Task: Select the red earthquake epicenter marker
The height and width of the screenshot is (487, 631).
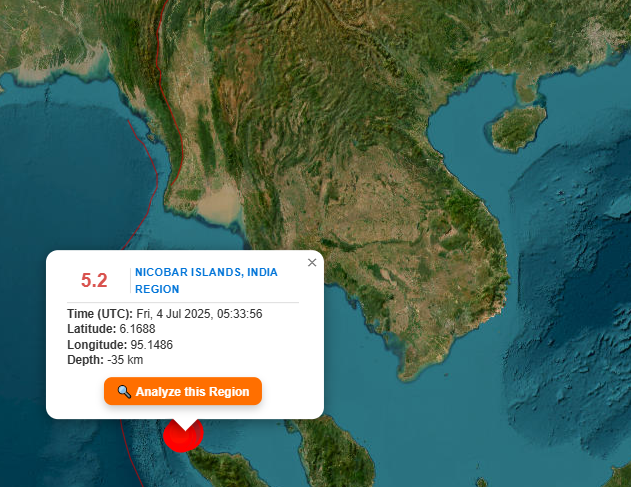Action: coord(183,435)
